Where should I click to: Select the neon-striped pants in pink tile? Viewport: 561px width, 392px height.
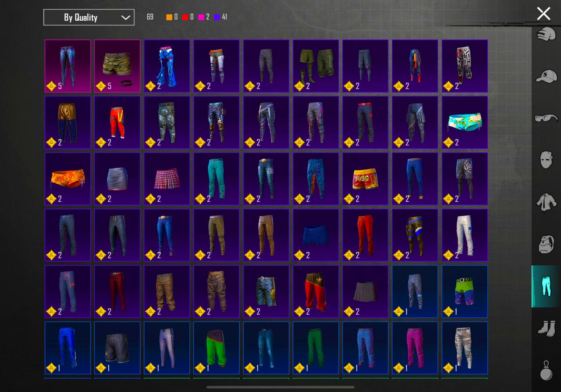tap(67, 66)
